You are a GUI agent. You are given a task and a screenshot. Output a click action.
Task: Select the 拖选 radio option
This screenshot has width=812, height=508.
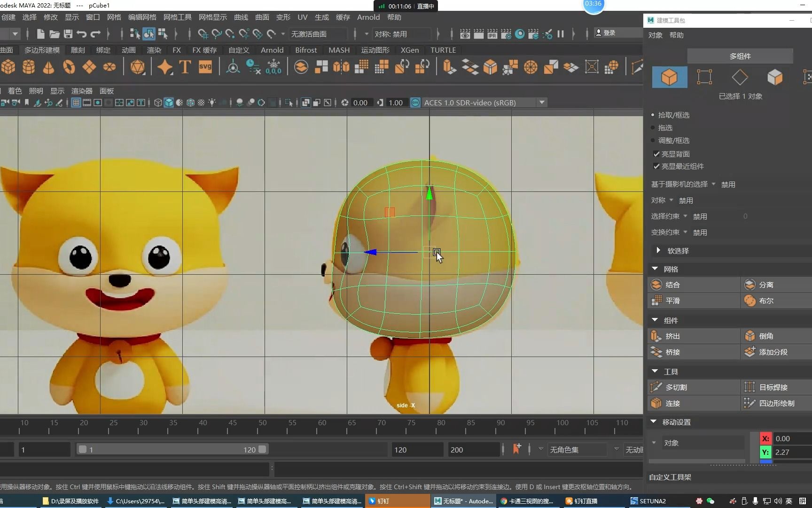pos(653,127)
